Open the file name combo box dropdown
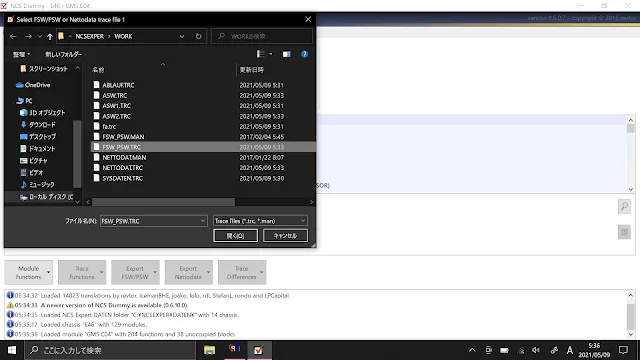This screenshot has height=360, width=640. [x=203, y=221]
